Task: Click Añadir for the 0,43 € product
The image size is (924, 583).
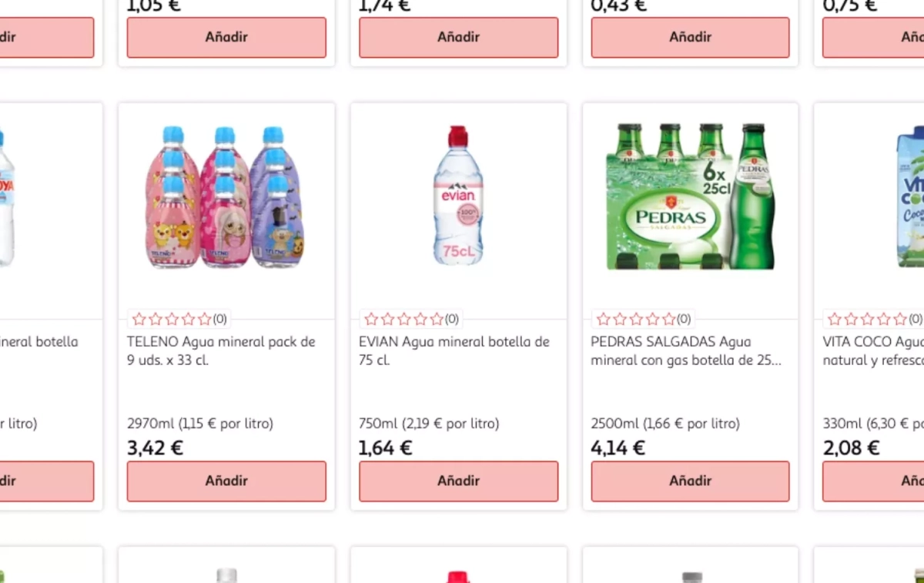Action: pyautogui.click(x=690, y=37)
